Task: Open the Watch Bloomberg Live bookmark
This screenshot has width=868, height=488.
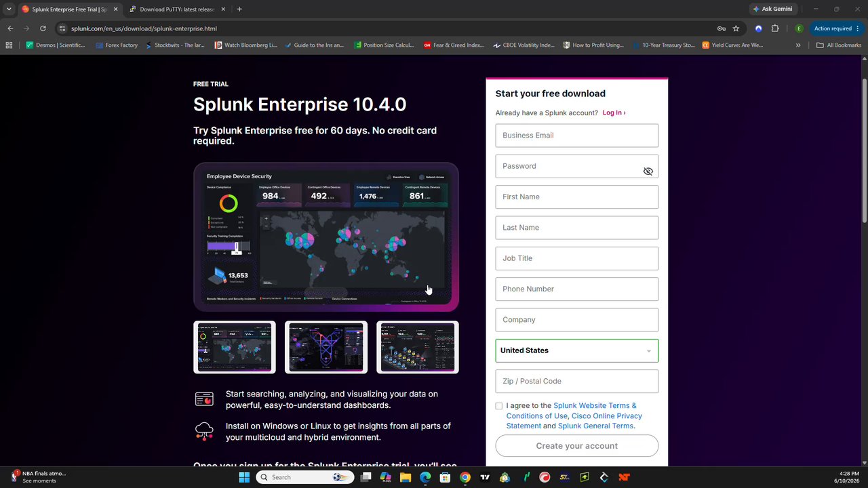Action: coord(245,45)
